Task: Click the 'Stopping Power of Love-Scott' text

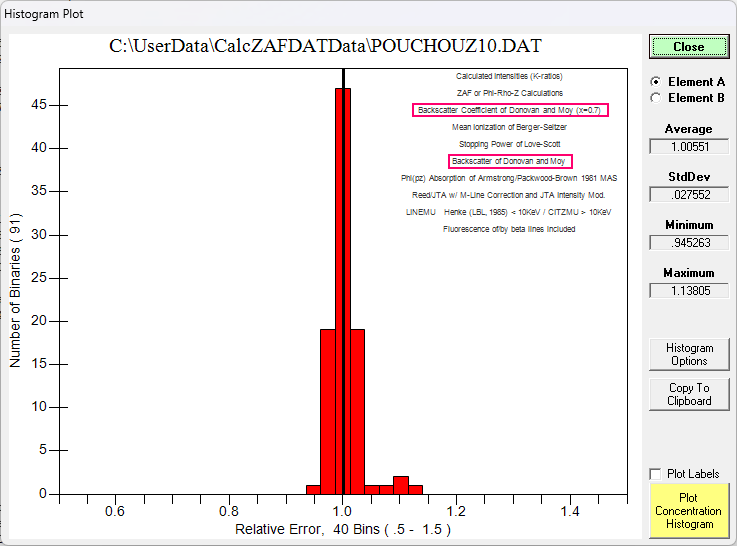Action: 510,144
